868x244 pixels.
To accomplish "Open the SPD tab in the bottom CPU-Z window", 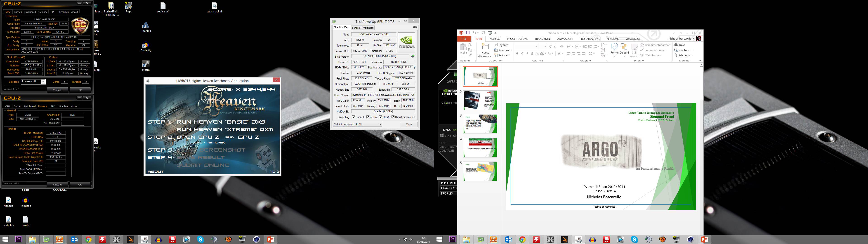I will pyautogui.click(x=53, y=106).
